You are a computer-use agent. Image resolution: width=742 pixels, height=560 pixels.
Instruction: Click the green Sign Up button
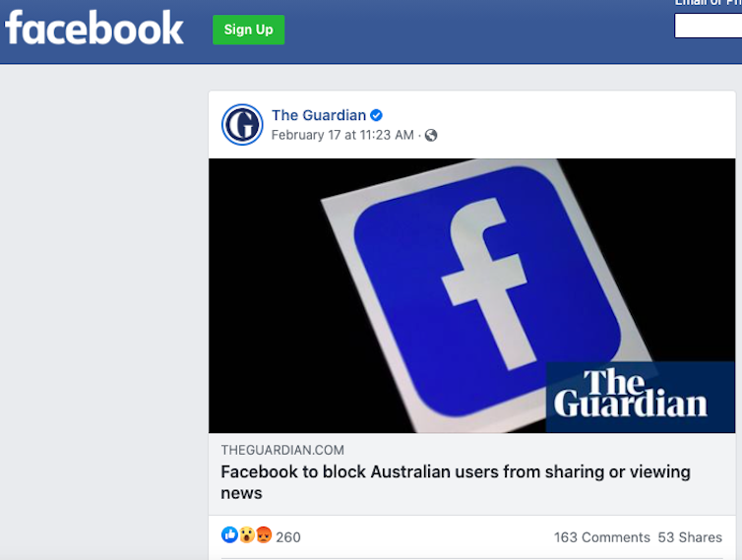coord(248,30)
